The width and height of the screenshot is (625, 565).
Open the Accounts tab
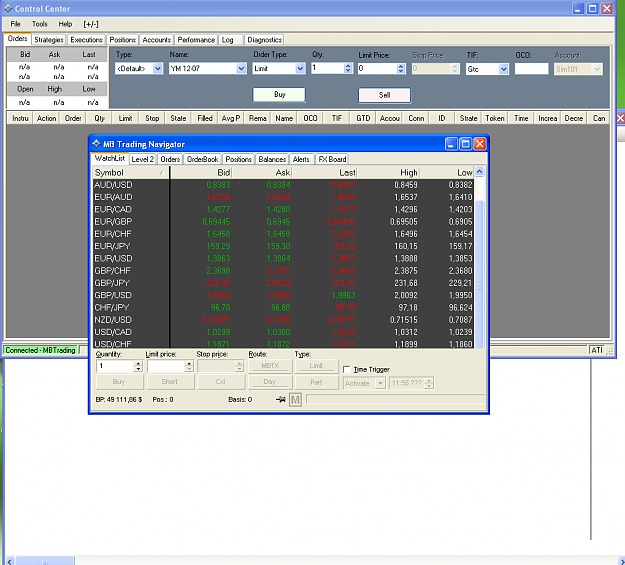157,39
